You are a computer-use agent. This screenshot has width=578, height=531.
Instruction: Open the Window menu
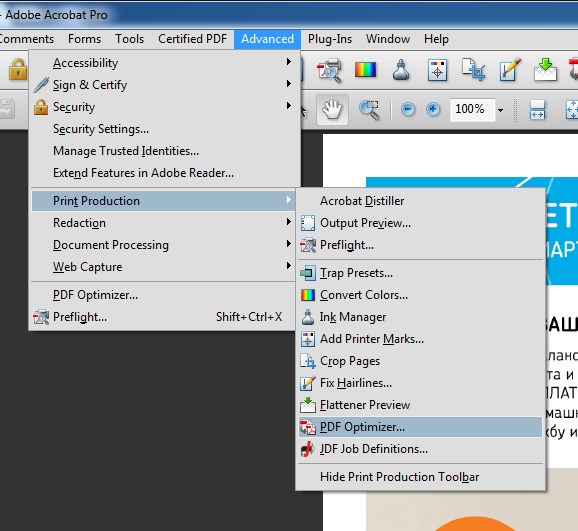tap(388, 39)
